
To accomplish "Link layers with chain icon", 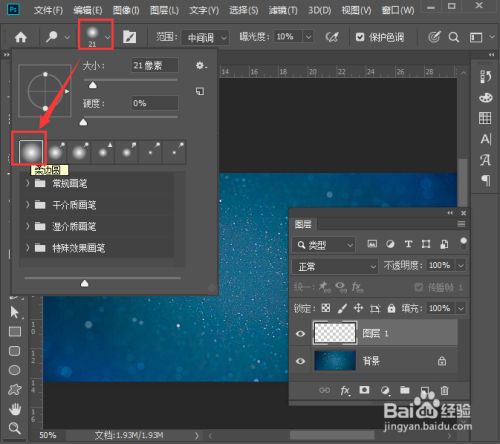I will pyautogui.click(x=324, y=390).
